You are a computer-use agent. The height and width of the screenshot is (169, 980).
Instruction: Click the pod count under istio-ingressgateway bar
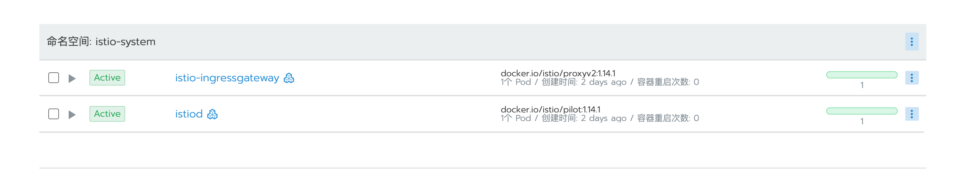click(862, 85)
